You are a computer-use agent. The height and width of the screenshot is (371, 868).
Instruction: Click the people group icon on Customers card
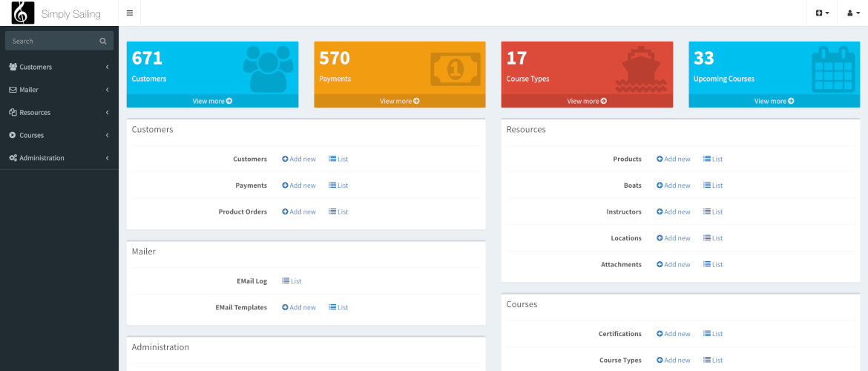[268, 69]
